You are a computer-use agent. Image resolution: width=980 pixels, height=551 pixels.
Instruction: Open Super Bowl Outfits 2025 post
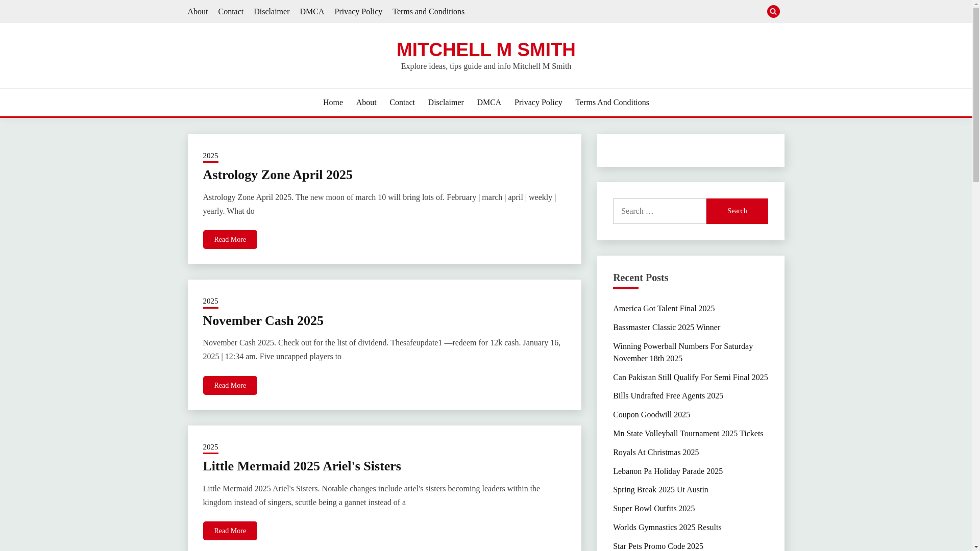click(653, 508)
